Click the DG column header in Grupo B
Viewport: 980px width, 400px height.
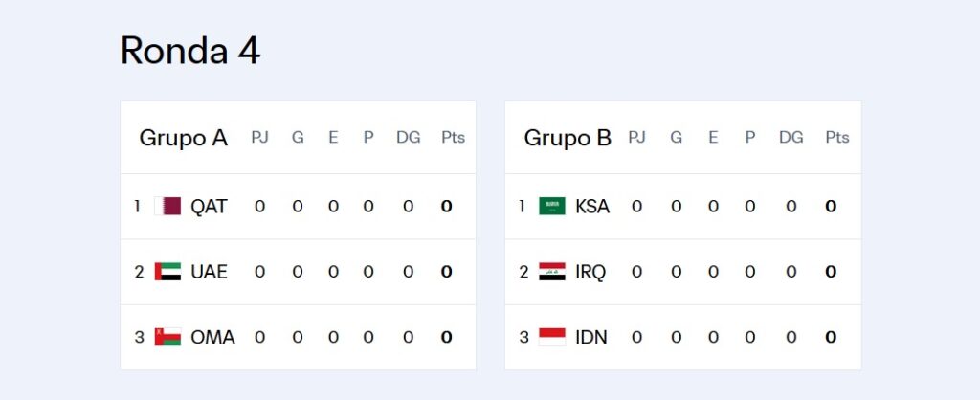[791, 138]
